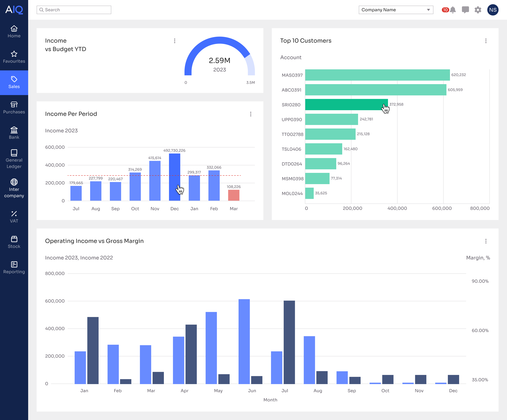This screenshot has width=507, height=420.
Task: Click the AIQ logo
Action: (x=14, y=10)
